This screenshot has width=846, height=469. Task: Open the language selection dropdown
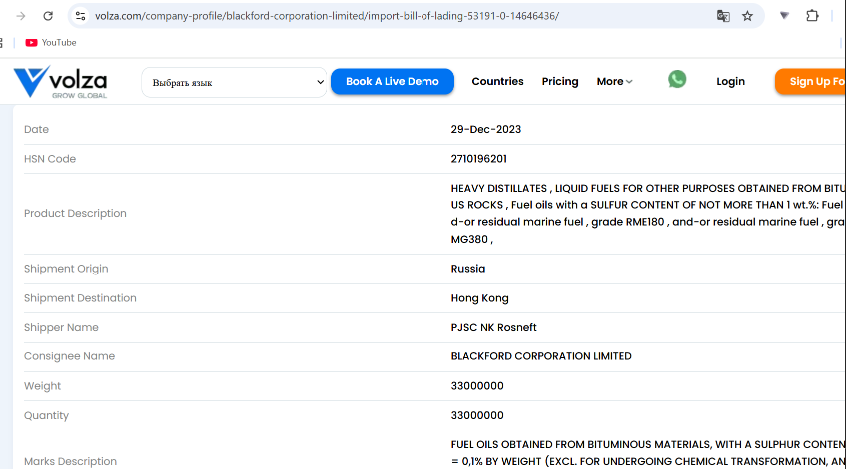tap(235, 83)
